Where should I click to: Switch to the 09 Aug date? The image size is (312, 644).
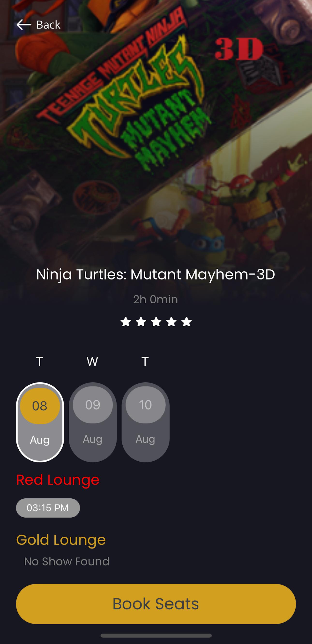click(93, 422)
